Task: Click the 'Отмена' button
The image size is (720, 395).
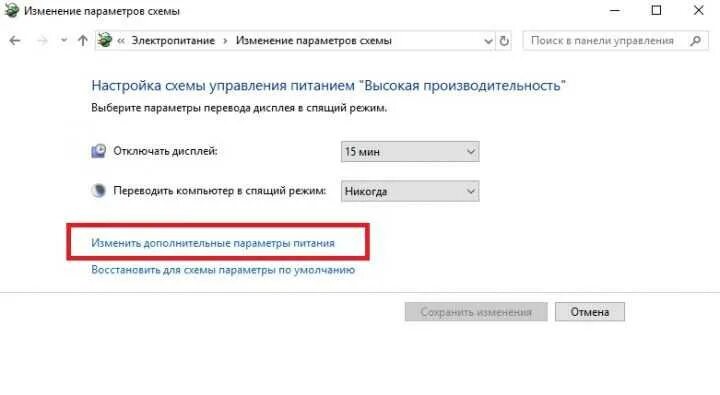Action: tap(590, 312)
